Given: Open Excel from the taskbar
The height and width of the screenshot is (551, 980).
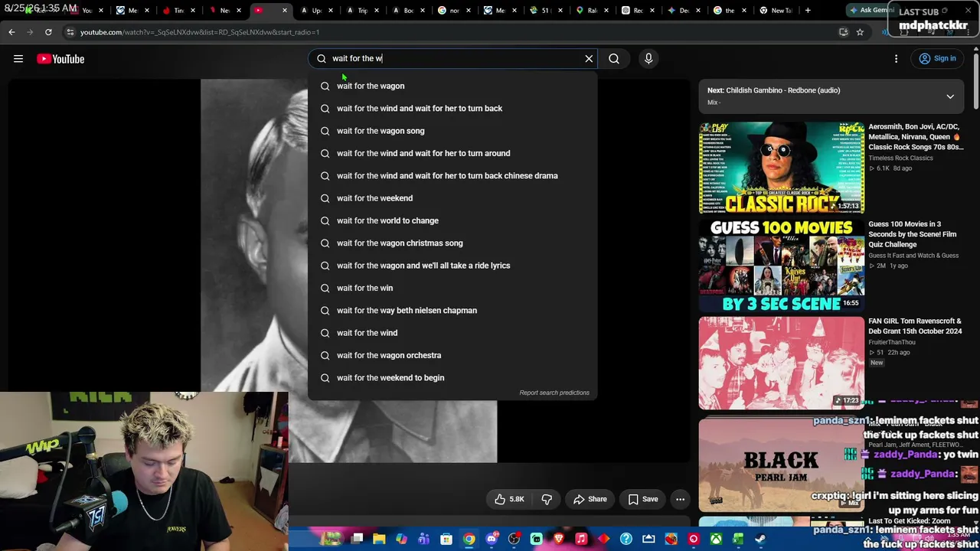Looking at the screenshot, I should (x=738, y=539).
